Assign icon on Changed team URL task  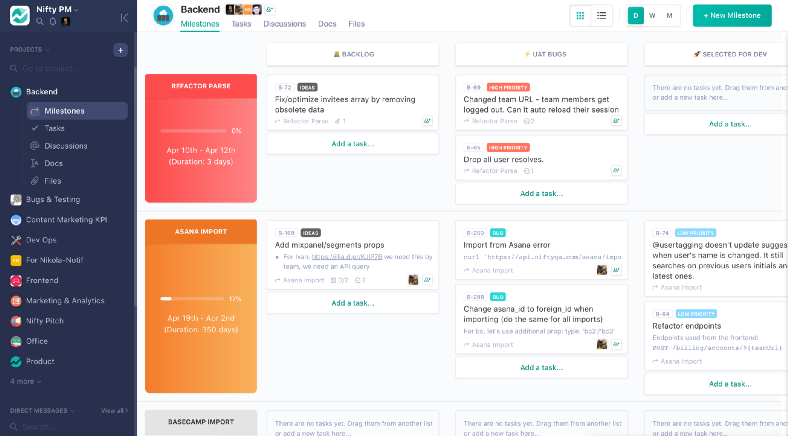tap(616, 121)
